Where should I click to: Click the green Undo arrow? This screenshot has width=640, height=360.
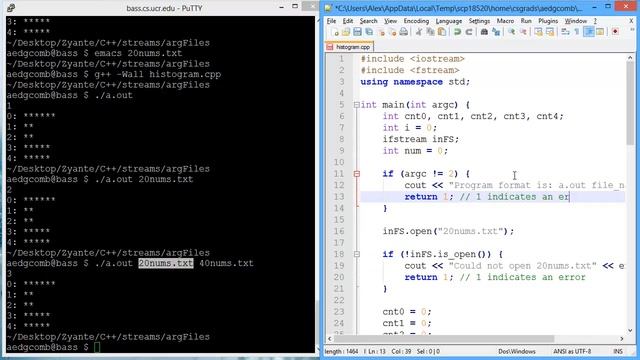pyautogui.click(x=457, y=32)
